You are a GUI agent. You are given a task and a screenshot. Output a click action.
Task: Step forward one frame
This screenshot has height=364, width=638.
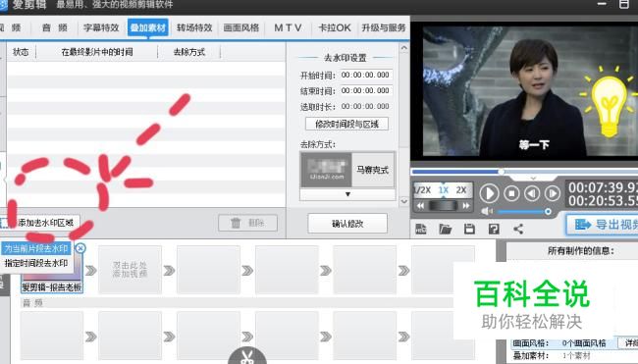pyautogui.click(x=553, y=193)
